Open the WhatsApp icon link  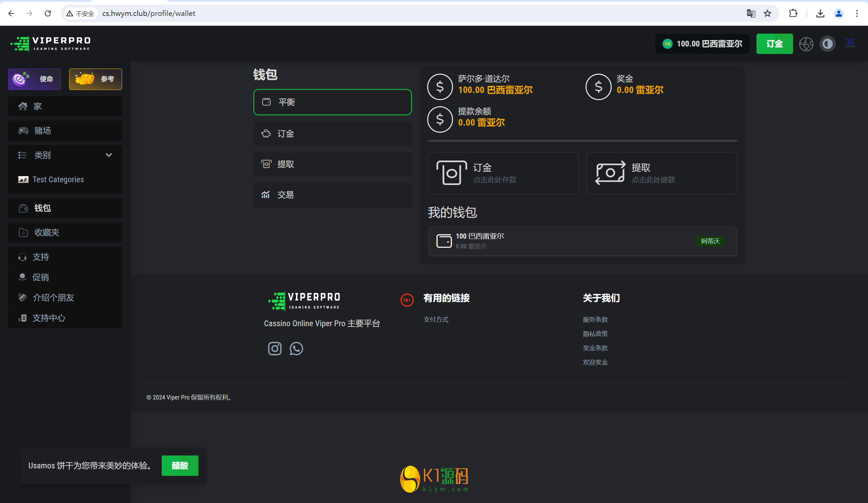(x=296, y=349)
